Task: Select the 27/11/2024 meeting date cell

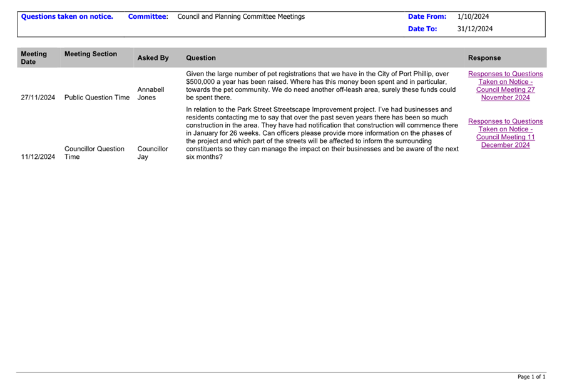Action: [x=38, y=98]
